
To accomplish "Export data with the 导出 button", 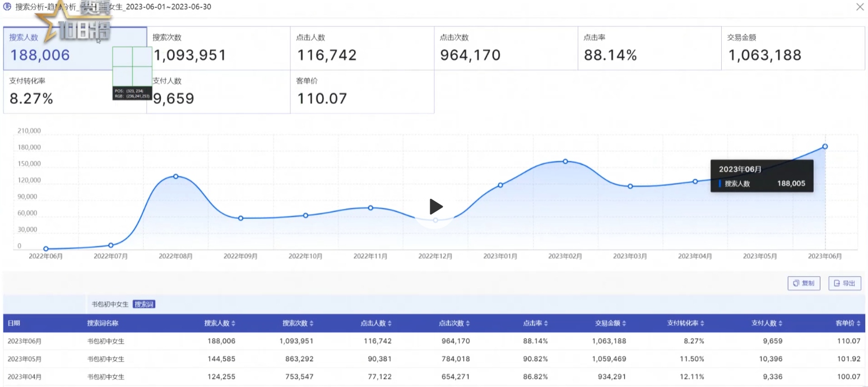I will click(x=844, y=283).
